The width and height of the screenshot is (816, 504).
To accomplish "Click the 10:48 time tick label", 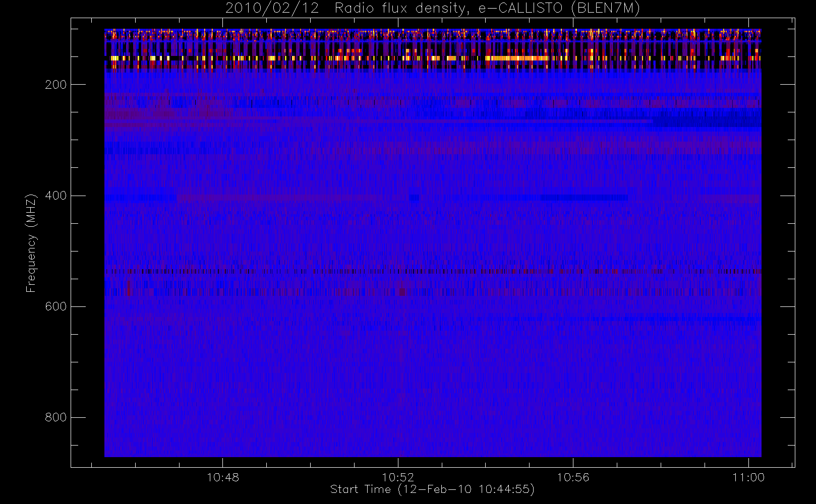I will 223,477.
